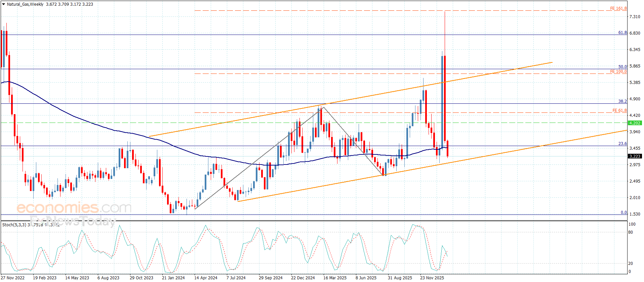Click the 50.0 Fibonacci retracement label

622,67
